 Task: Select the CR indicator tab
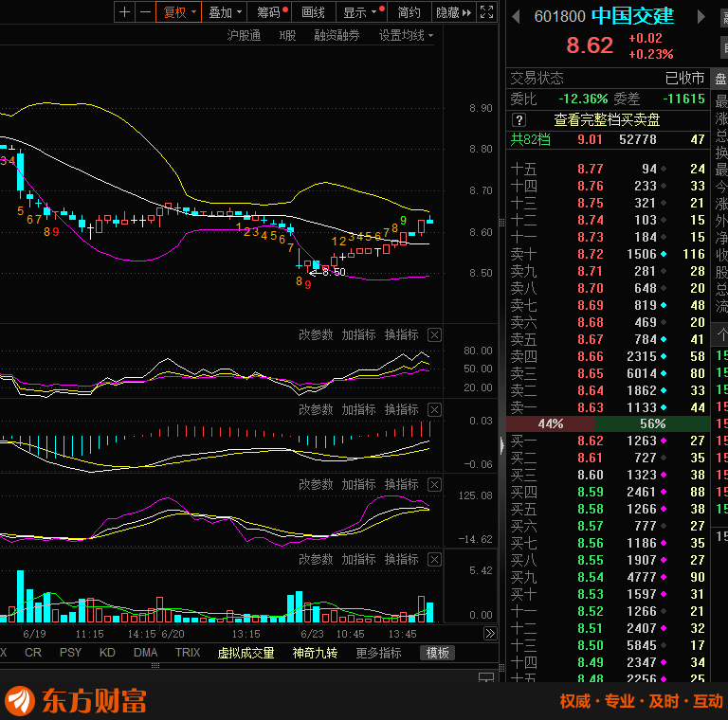point(33,653)
